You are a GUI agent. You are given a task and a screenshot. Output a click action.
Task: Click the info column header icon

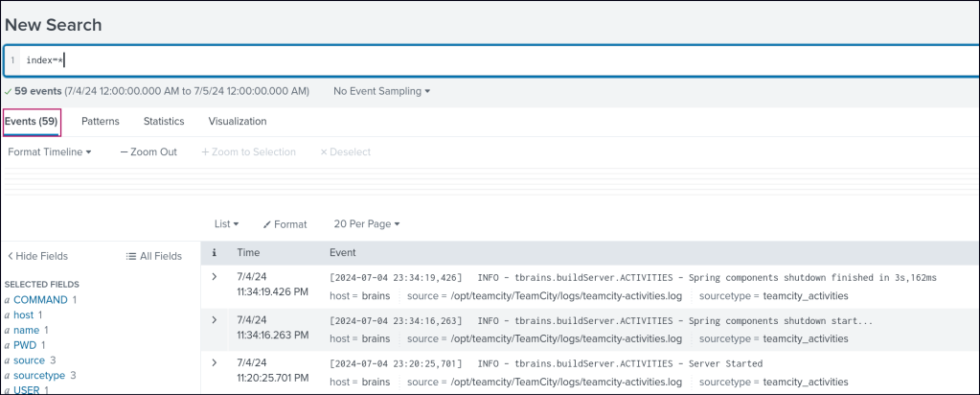[215, 252]
